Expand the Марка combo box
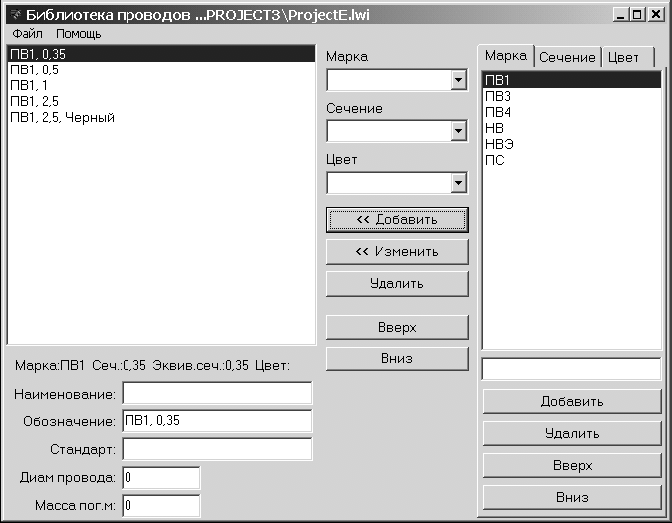 coord(458,80)
